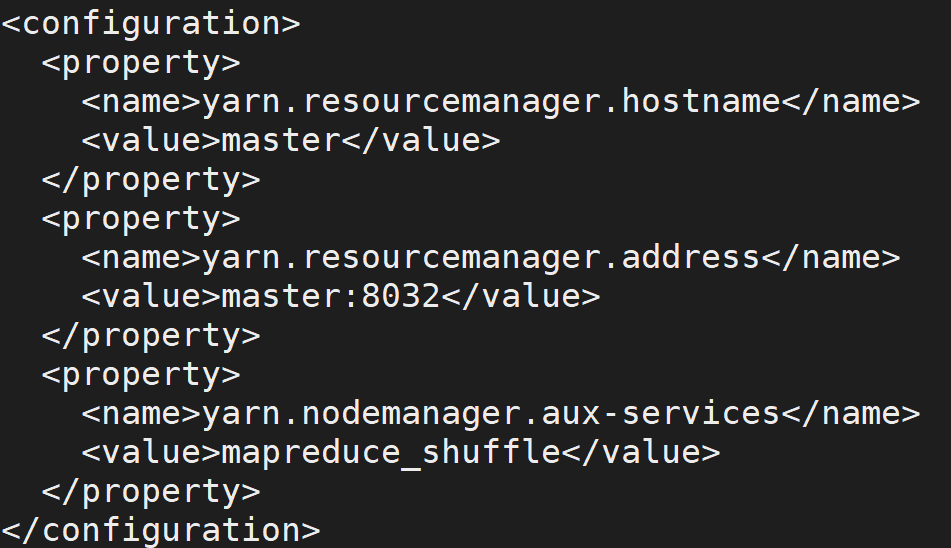
Task: Click the second closing property tag
Action: 151,337
